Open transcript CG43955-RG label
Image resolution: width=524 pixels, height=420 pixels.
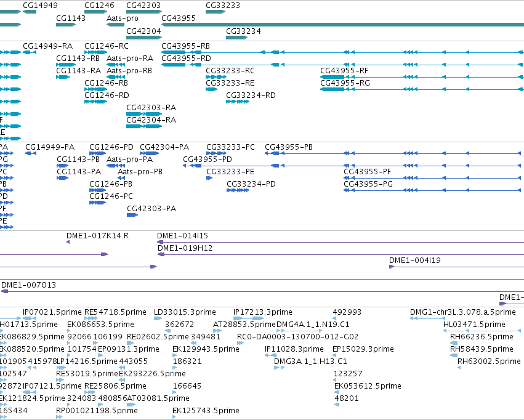coord(345,83)
